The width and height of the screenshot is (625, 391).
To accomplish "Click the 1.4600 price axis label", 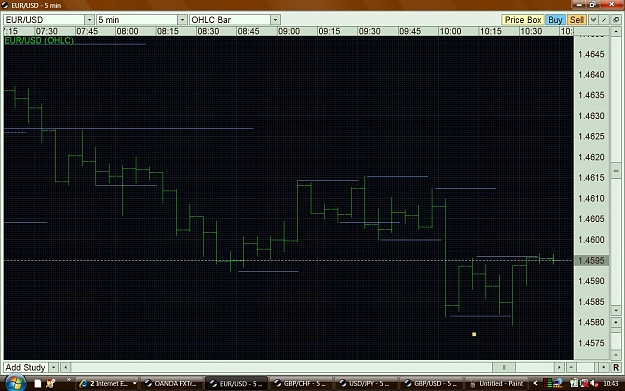I will 591,240.
